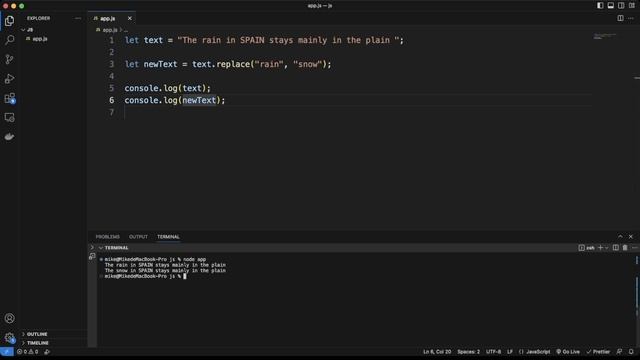The width and height of the screenshot is (640, 360).
Task: Open the Search view
Action: tap(9, 40)
